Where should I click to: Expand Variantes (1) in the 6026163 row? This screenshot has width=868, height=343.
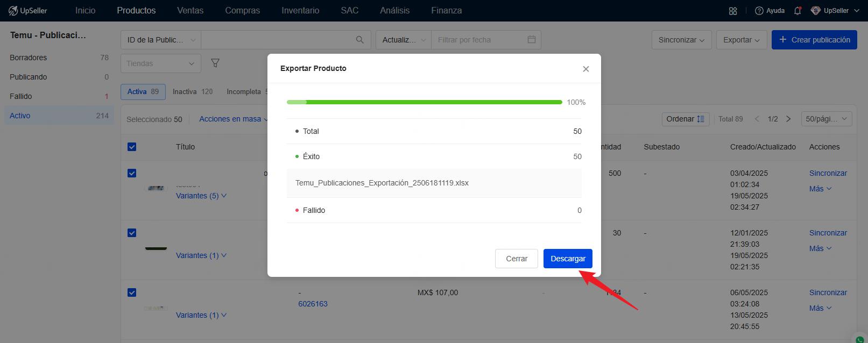201,315
